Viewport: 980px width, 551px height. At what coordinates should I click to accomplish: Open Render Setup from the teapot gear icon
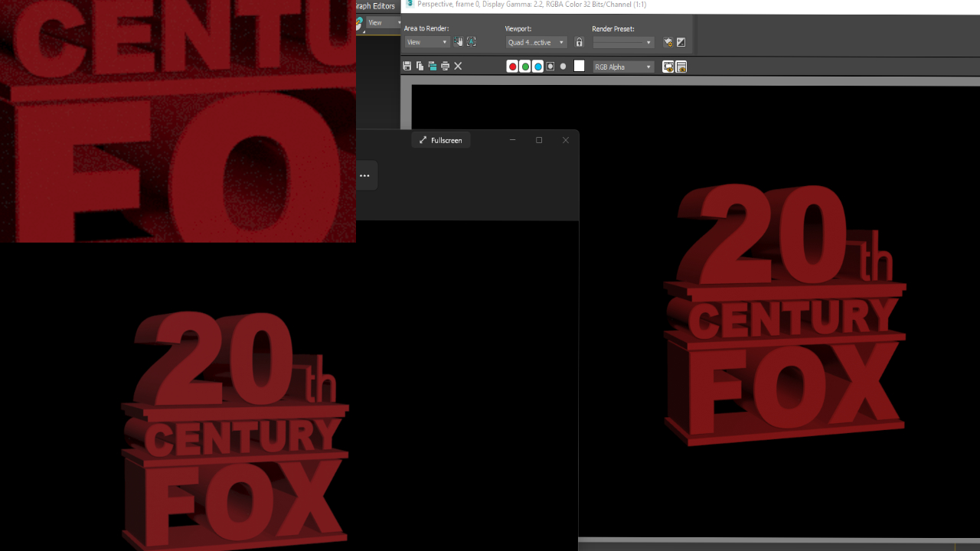(x=668, y=42)
